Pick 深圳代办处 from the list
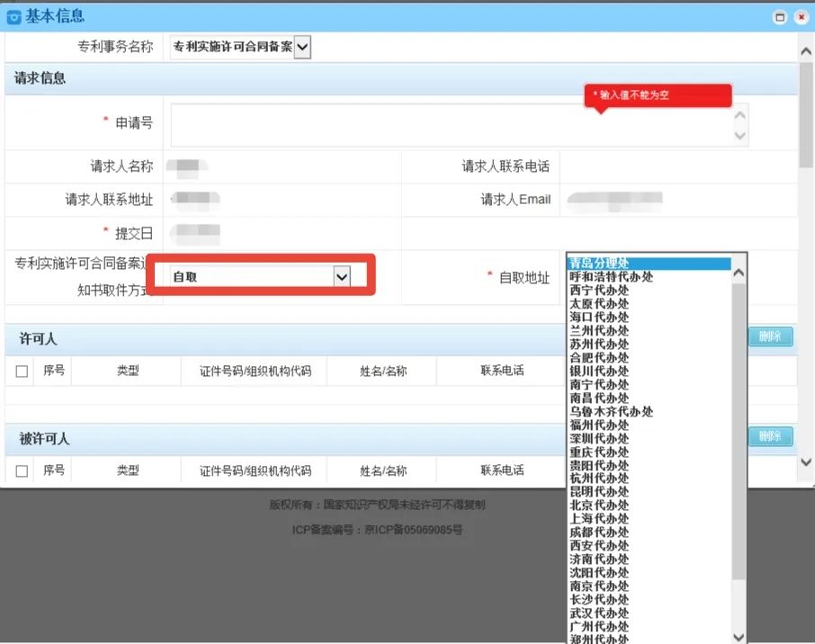The width and height of the screenshot is (815, 644). tap(649, 439)
